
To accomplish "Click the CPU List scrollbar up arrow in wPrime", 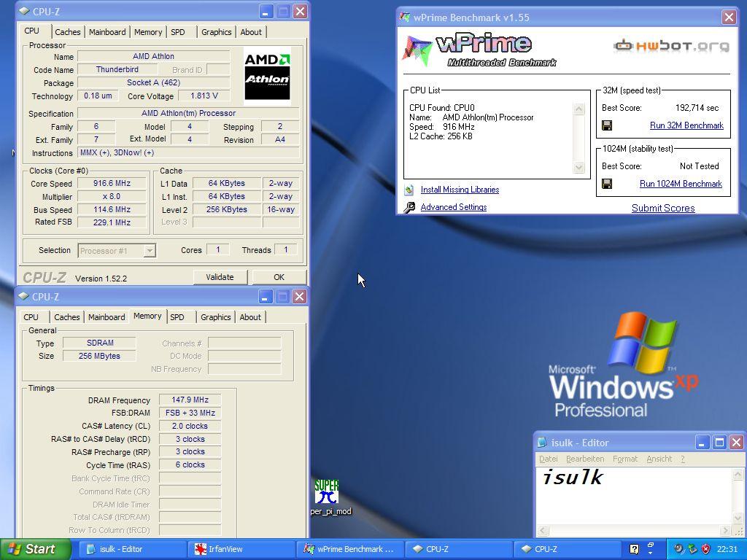I will pos(578,109).
